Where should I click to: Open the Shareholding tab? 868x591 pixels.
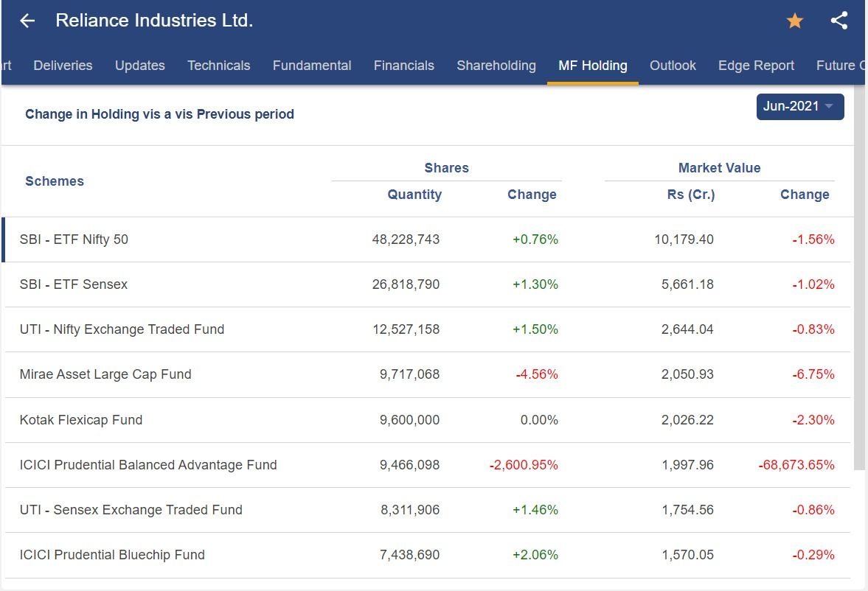click(496, 66)
